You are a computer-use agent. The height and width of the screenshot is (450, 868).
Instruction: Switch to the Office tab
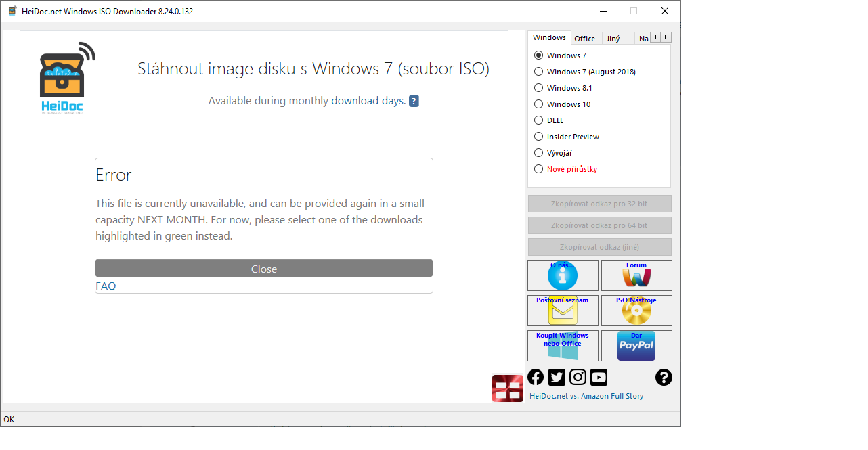click(x=585, y=39)
